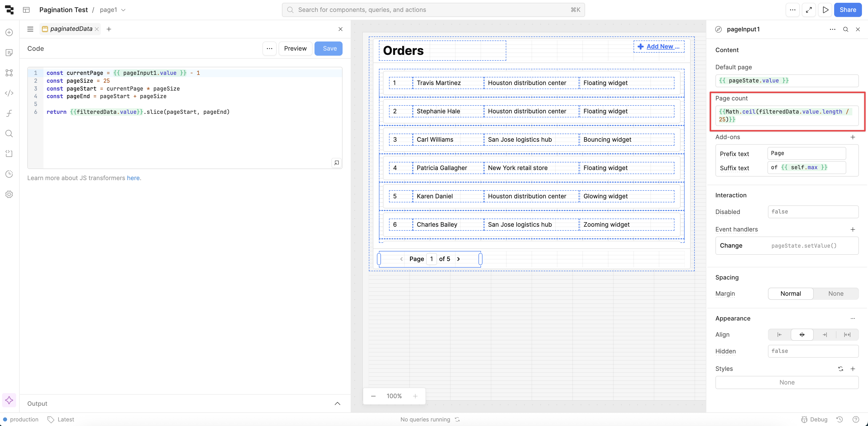Viewport: 868px width, 426px height.
Task: Set Margin to None
Action: (x=836, y=293)
